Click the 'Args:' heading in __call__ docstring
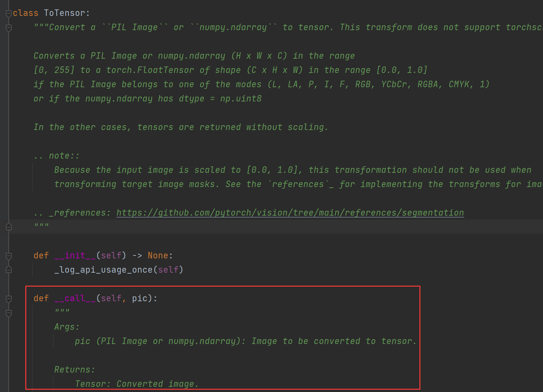Viewport: 543px width, 392px height. (66, 327)
